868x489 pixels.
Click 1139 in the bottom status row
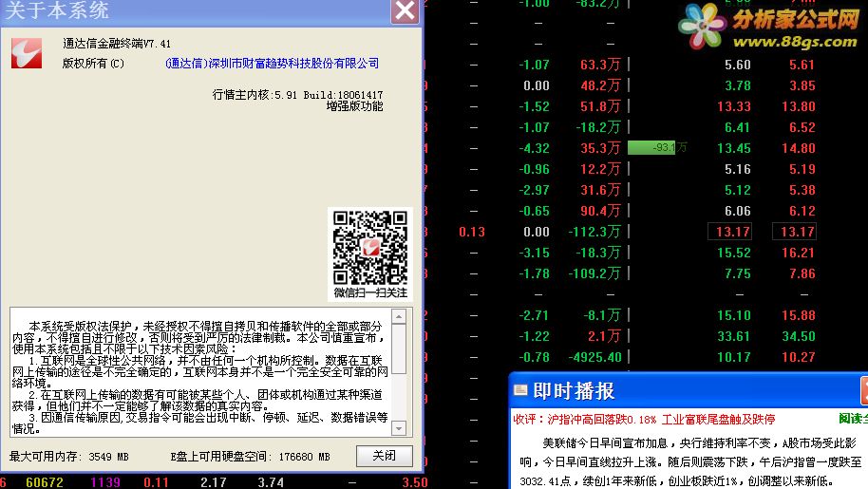pyautogui.click(x=105, y=482)
